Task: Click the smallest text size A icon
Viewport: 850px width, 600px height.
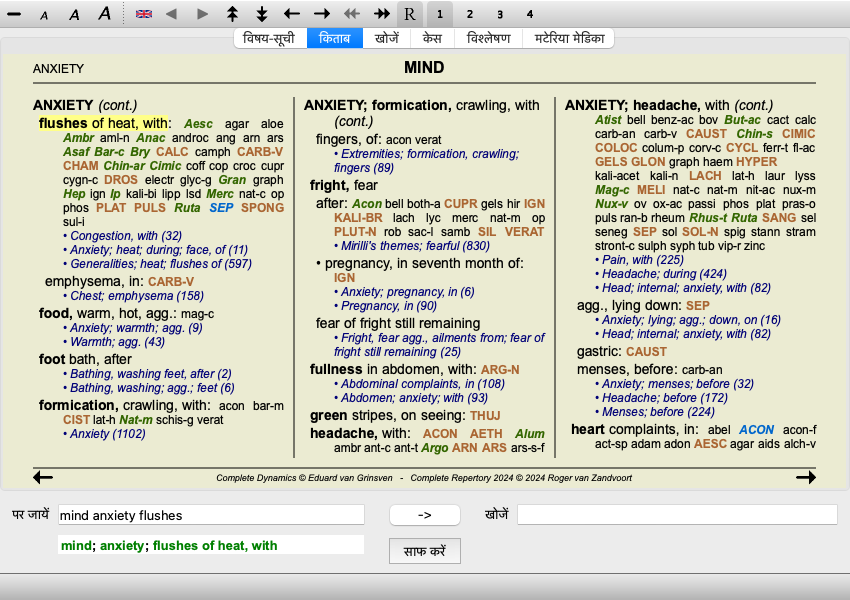Action: pyautogui.click(x=43, y=14)
